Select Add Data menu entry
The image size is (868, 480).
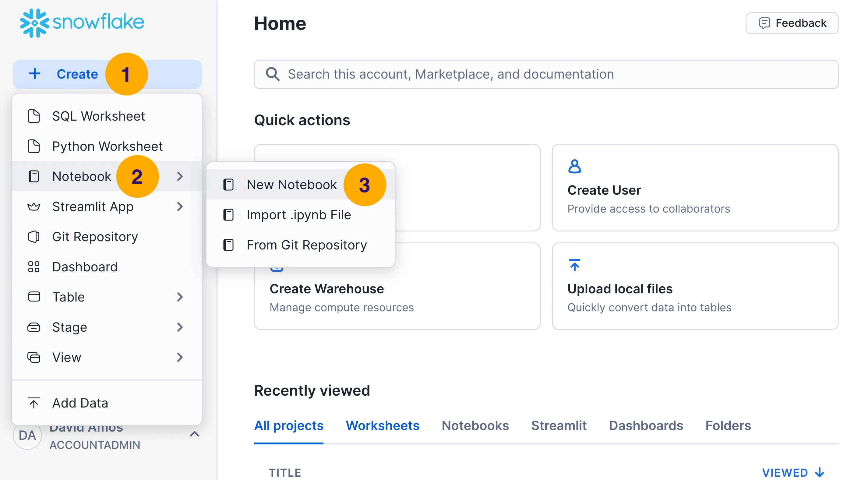(x=107, y=403)
